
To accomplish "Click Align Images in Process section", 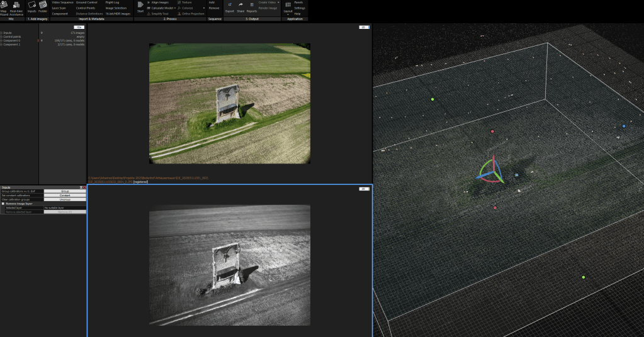I will [x=159, y=3].
